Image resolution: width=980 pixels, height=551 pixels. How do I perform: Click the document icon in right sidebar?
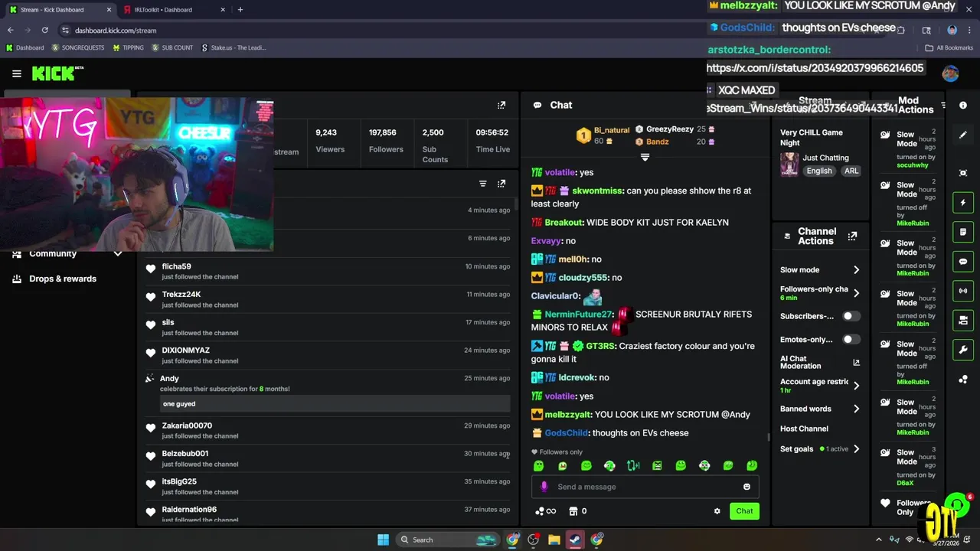[963, 232]
